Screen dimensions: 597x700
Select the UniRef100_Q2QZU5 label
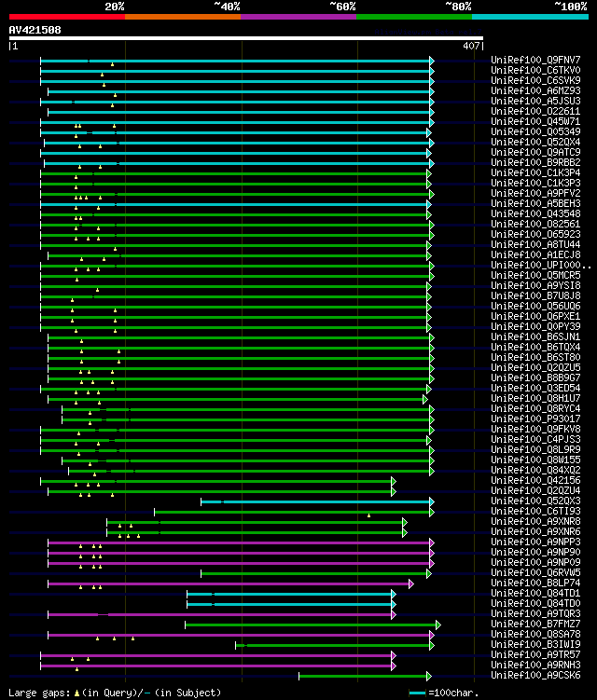535,368
